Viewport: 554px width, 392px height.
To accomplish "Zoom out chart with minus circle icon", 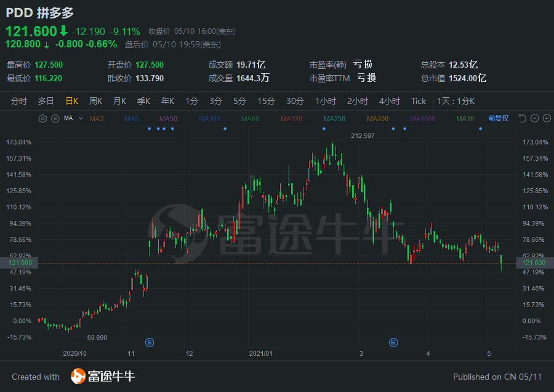I will [534, 118].
